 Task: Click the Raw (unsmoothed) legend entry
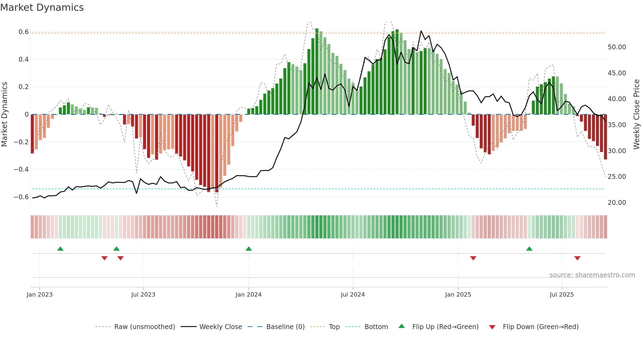click(135, 327)
